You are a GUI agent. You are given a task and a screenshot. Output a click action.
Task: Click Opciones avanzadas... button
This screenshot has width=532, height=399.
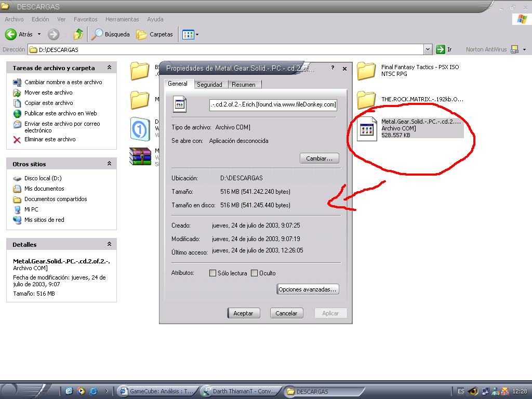click(x=308, y=289)
